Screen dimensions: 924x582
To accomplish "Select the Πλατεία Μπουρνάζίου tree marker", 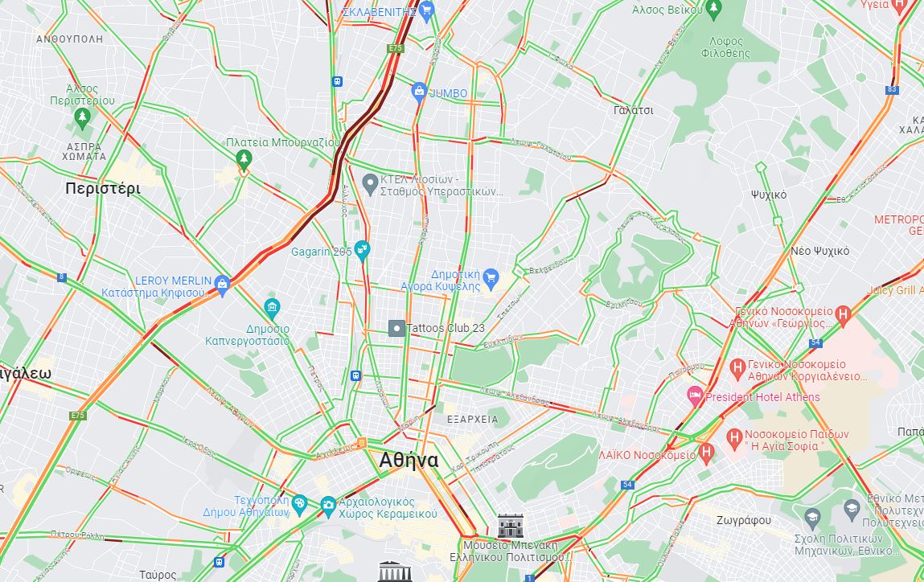I will pyautogui.click(x=244, y=159).
